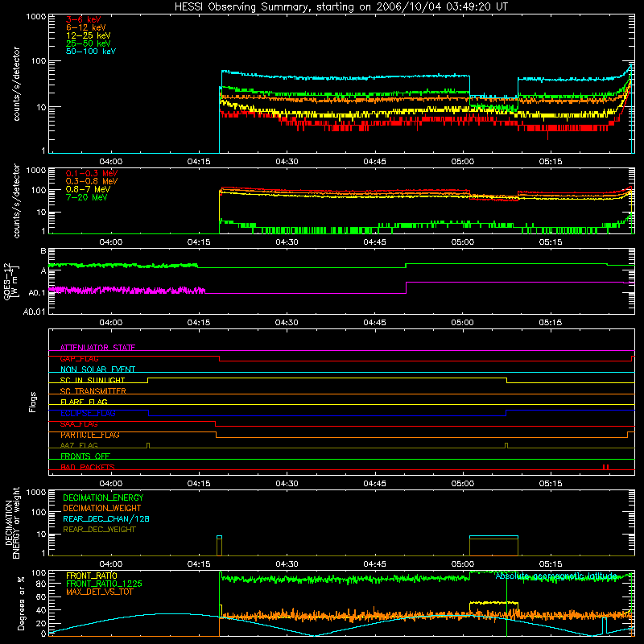Click the MAX_DET_VS_TOT legend entry

click(99, 592)
